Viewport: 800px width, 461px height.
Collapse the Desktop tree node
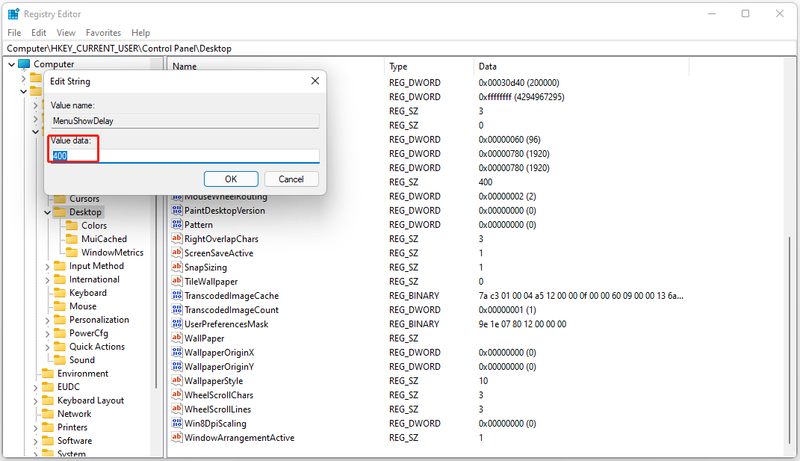47,212
